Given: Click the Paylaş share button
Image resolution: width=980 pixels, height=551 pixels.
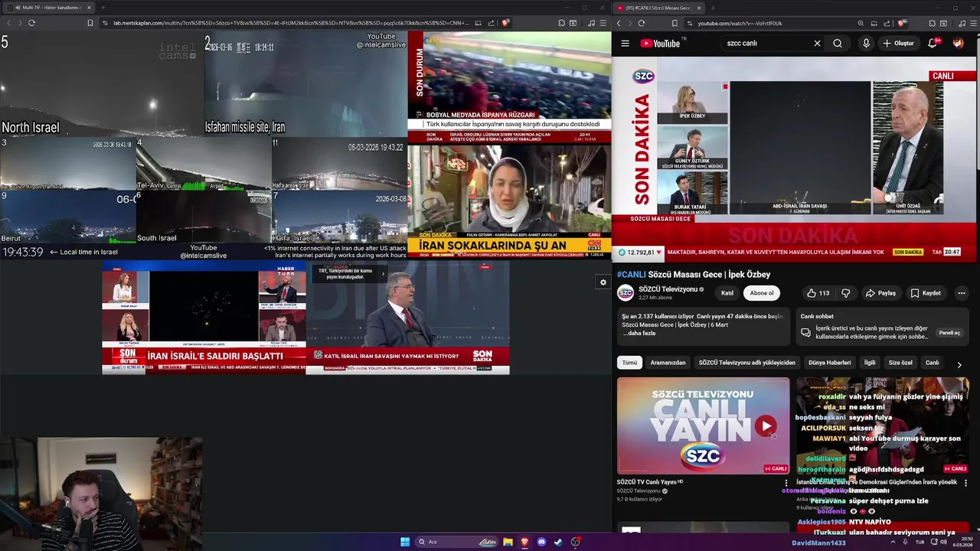Looking at the screenshot, I should 880,293.
